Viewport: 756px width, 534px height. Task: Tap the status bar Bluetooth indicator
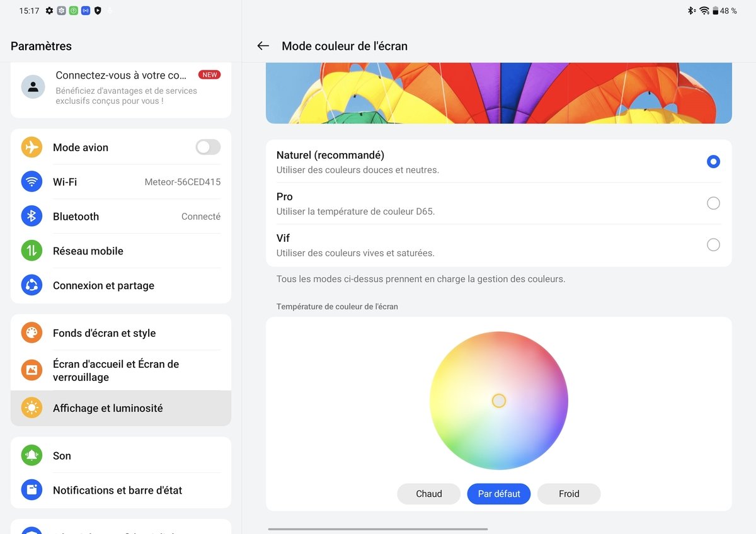[x=690, y=11]
